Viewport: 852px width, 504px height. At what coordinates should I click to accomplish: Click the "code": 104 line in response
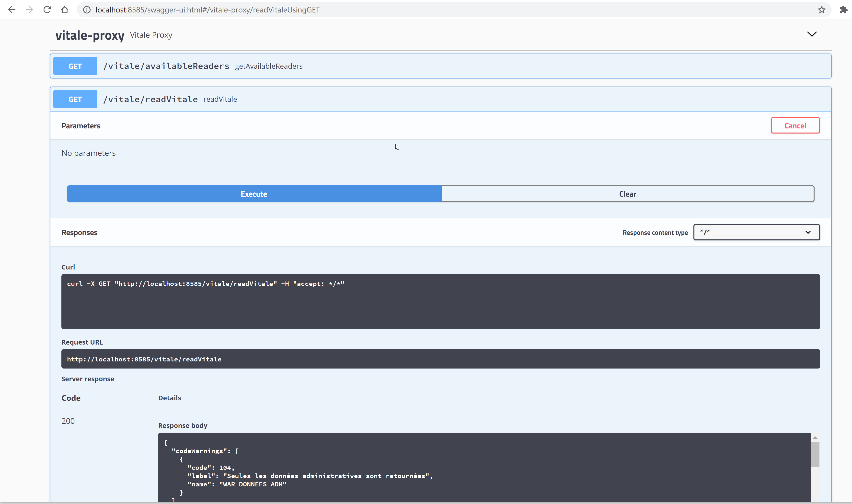pyautogui.click(x=211, y=468)
